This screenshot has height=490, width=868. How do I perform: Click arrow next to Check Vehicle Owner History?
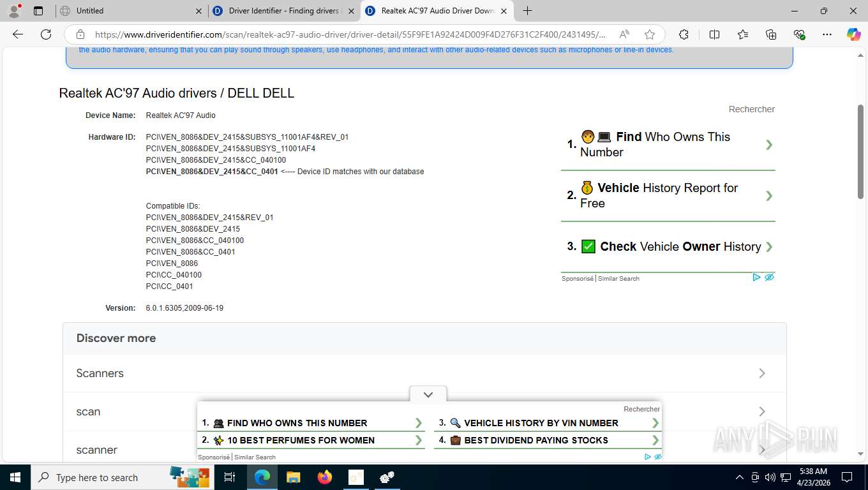point(769,247)
